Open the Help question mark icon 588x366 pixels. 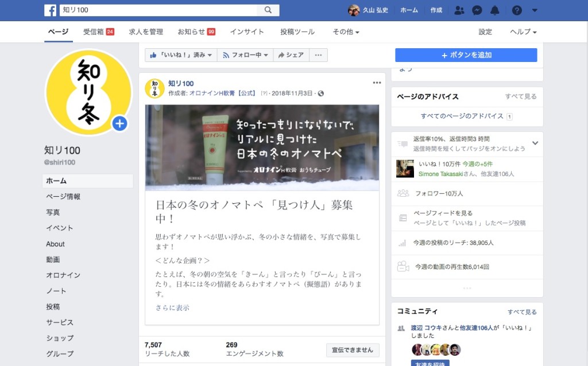click(x=517, y=10)
